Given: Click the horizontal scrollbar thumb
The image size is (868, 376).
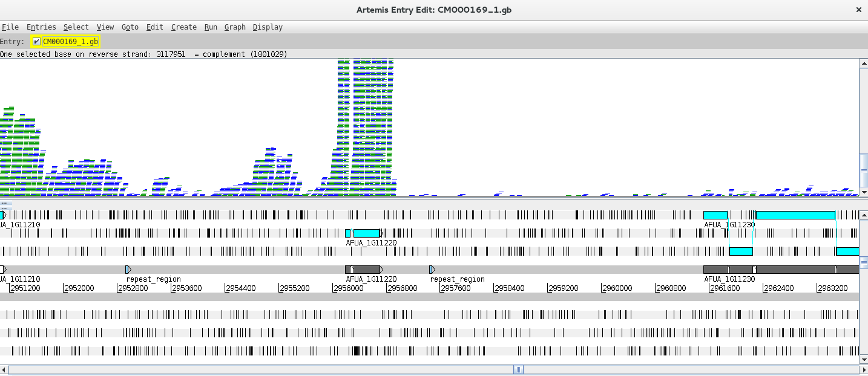Looking at the screenshot, I should pos(518,370).
